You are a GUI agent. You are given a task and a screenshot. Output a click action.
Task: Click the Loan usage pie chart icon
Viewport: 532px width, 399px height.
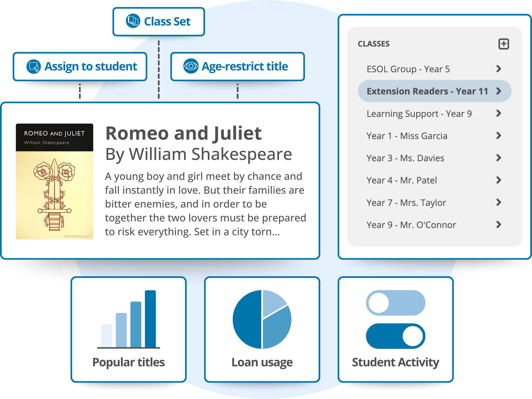click(262, 319)
